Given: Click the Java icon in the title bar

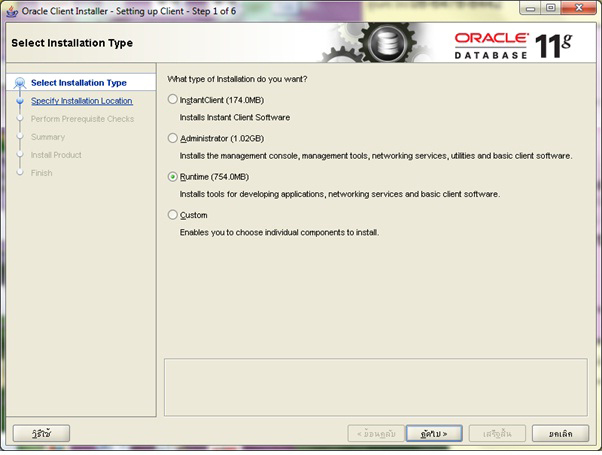Looking at the screenshot, I should (12, 12).
